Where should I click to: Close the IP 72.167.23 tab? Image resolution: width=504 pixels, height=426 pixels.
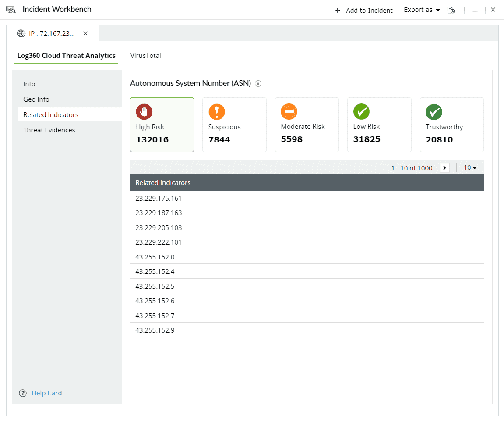pyautogui.click(x=85, y=33)
